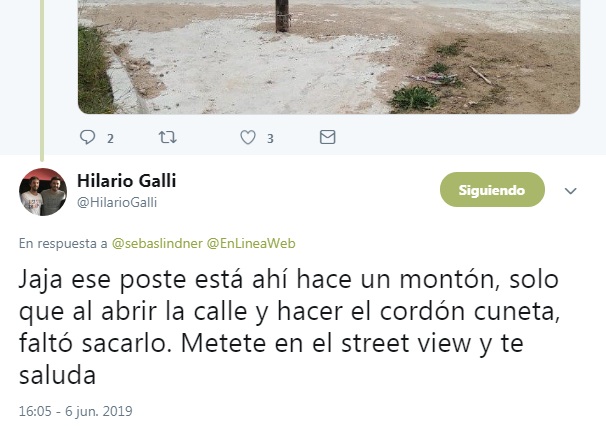
Task: Send via direct message envelope icon
Action: click(x=327, y=137)
